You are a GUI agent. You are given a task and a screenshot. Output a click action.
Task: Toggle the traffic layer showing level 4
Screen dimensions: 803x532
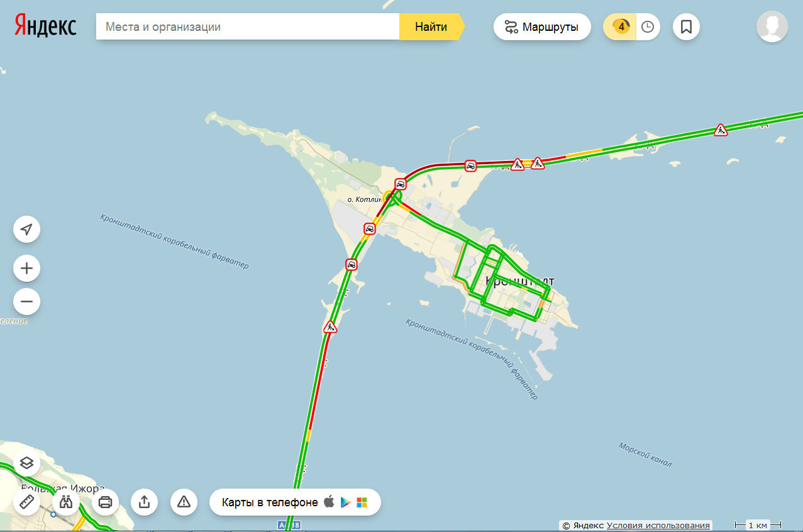click(x=621, y=27)
